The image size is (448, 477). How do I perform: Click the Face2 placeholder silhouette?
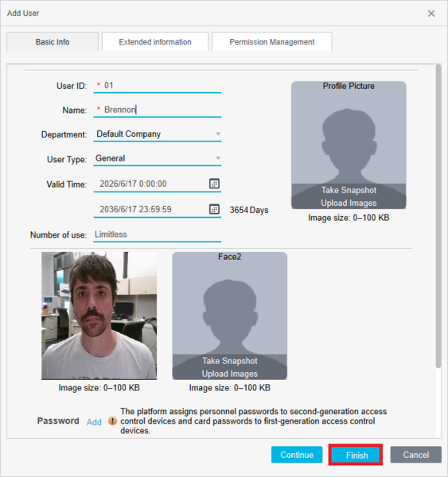tap(230, 316)
